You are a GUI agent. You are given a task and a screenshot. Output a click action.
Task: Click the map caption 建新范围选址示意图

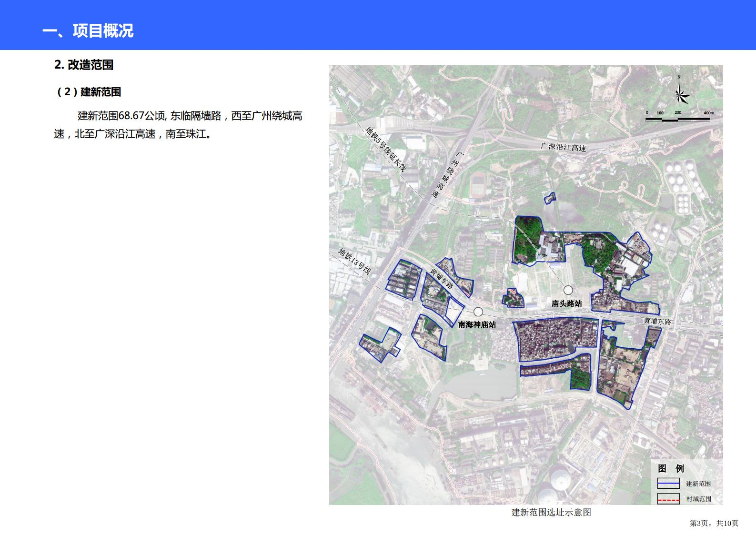[x=551, y=513]
